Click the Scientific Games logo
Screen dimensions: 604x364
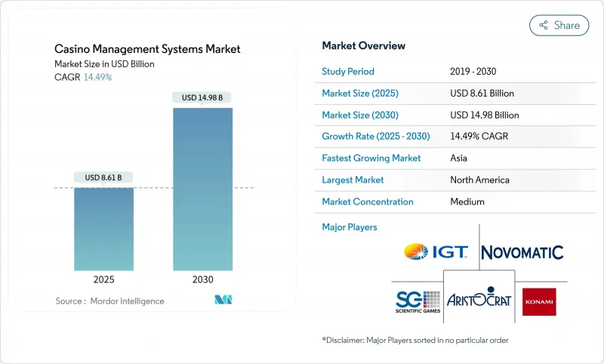[418, 301]
